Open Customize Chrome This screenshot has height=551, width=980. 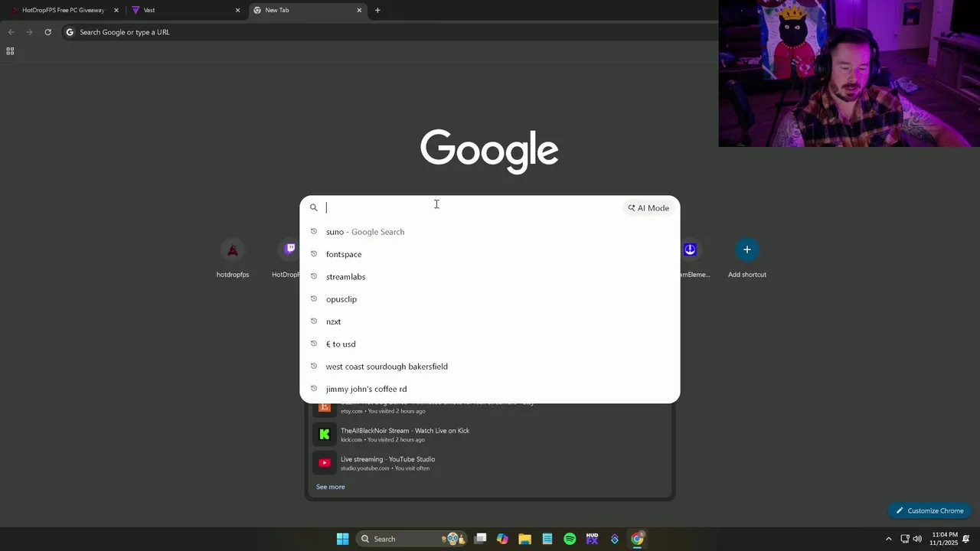pyautogui.click(x=929, y=510)
